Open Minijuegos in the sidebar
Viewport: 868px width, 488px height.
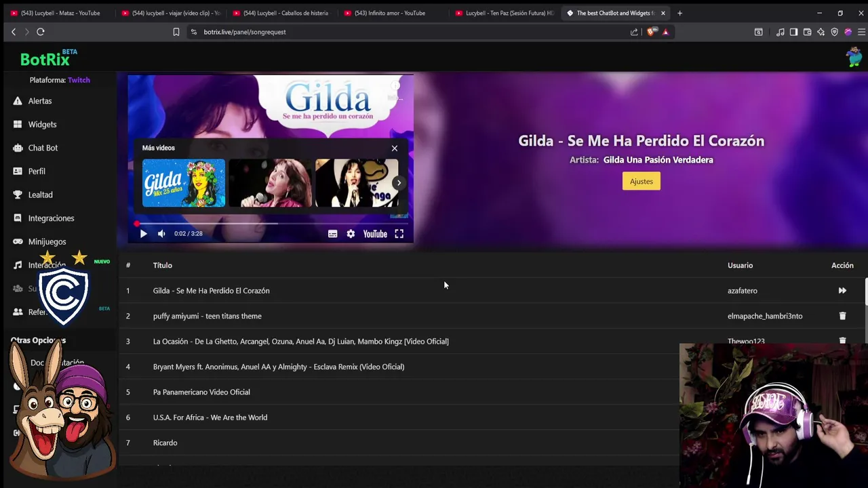[x=47, y=242]
